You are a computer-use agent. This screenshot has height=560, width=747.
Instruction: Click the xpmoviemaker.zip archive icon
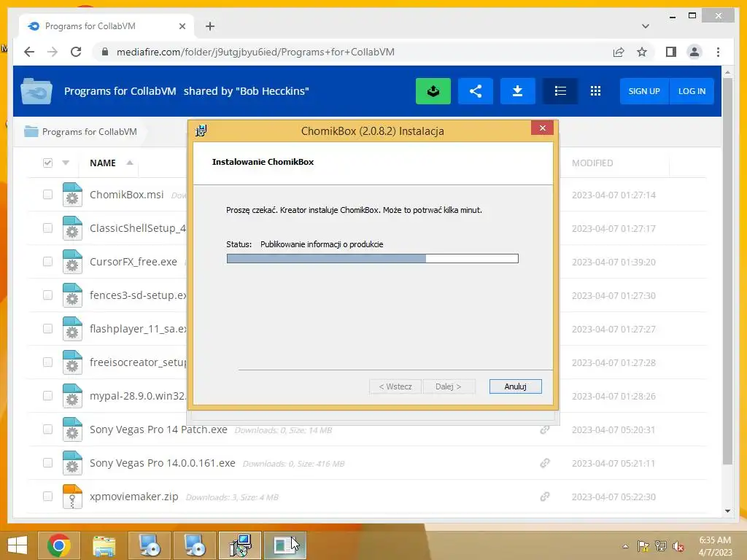(x=72, y=496)
